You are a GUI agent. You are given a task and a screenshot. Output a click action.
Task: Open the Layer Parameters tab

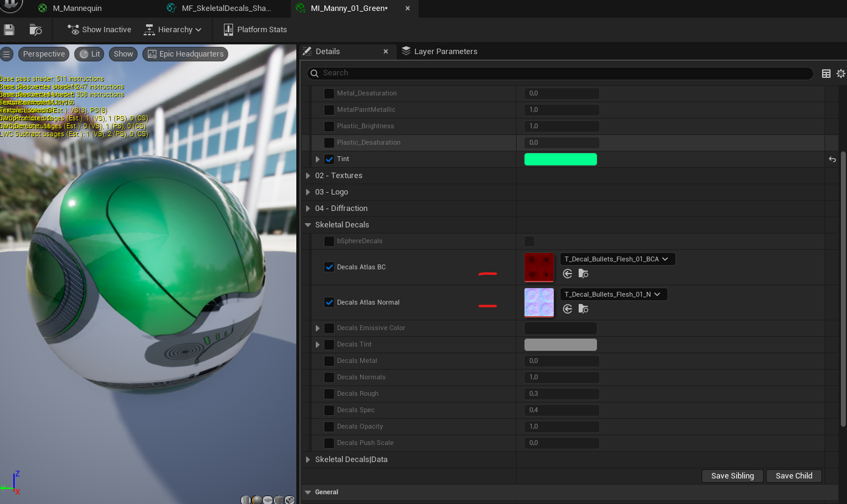[x=439, y=52]
